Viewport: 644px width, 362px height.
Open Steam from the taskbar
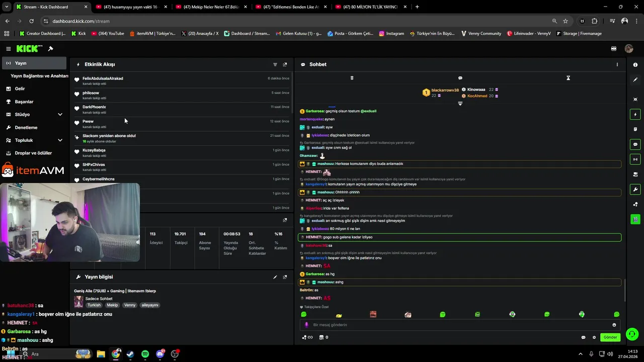click(130, 354)
